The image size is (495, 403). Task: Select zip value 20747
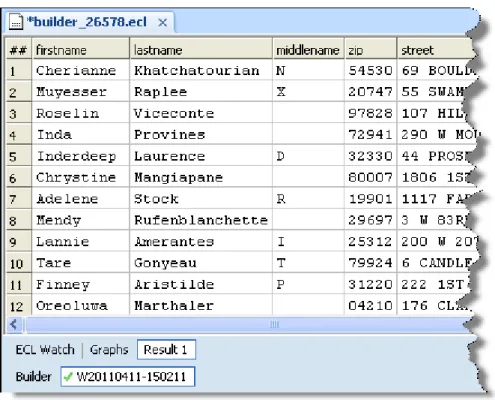(371, 92)
